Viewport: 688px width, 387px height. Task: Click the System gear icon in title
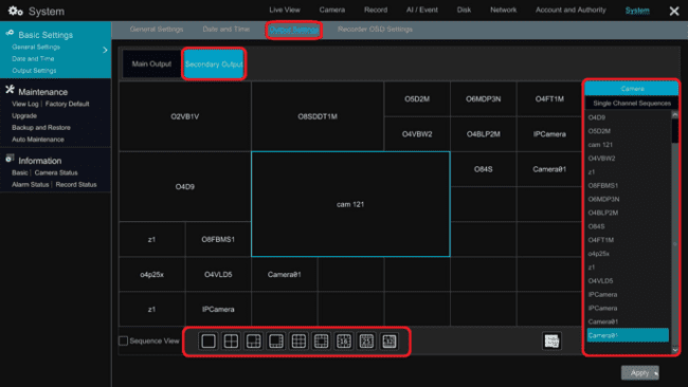[15, 11]
